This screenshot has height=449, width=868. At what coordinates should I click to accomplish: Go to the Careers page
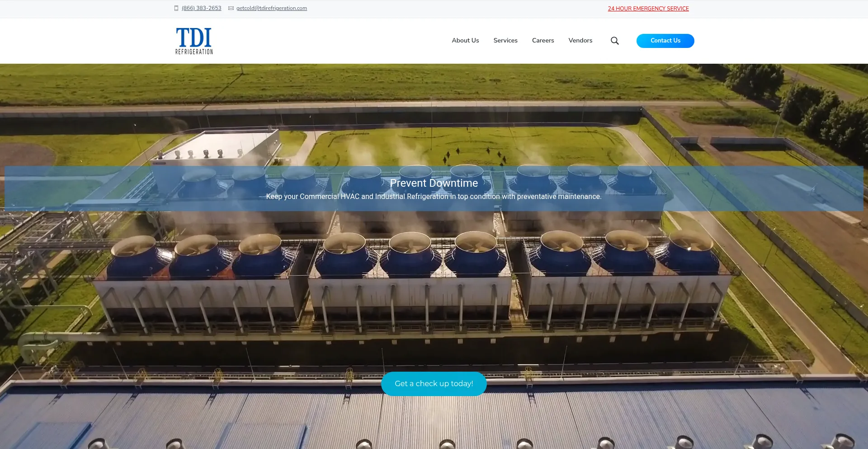coord(542,41)
